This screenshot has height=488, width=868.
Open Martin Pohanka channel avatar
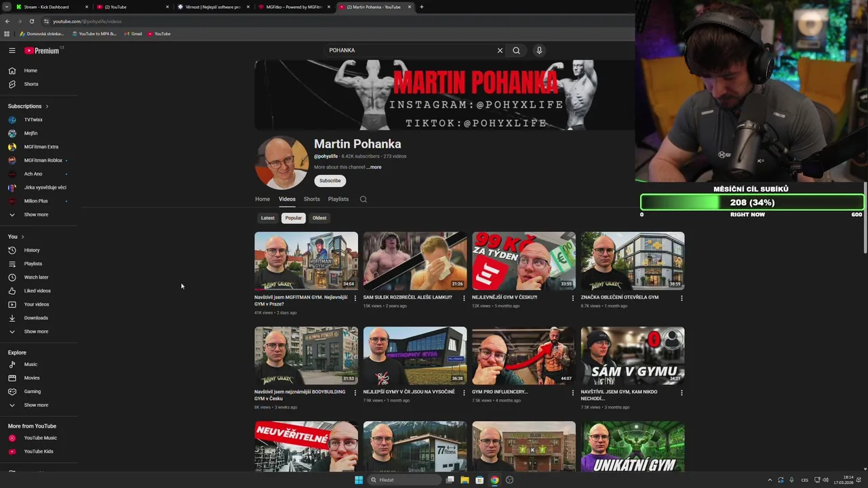click(281, 163)
